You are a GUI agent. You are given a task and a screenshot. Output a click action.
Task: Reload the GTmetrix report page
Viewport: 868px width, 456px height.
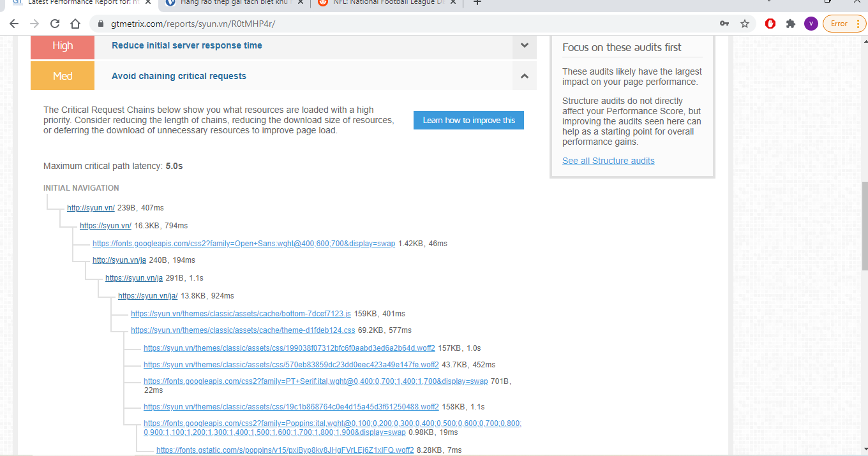(x=55, y=24)
